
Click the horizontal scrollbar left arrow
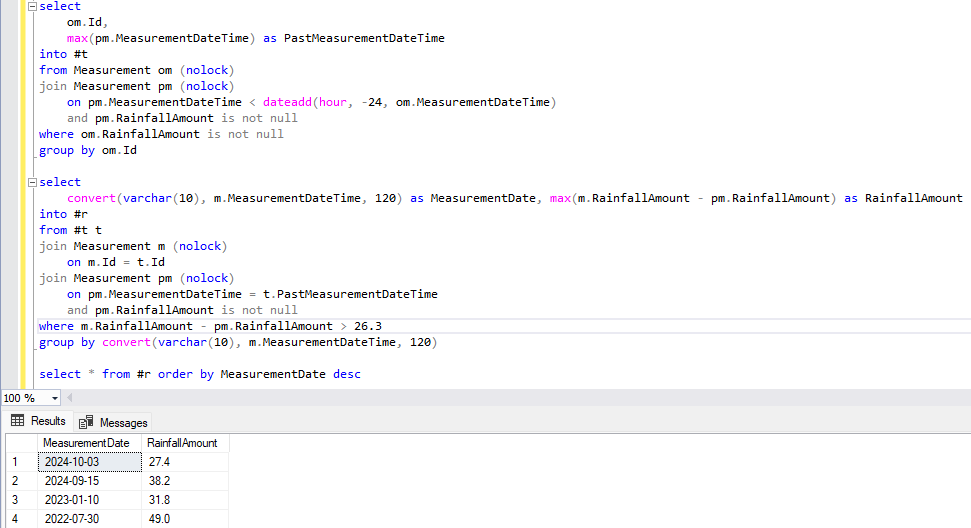pyautogui.click(x=69, y=398)
